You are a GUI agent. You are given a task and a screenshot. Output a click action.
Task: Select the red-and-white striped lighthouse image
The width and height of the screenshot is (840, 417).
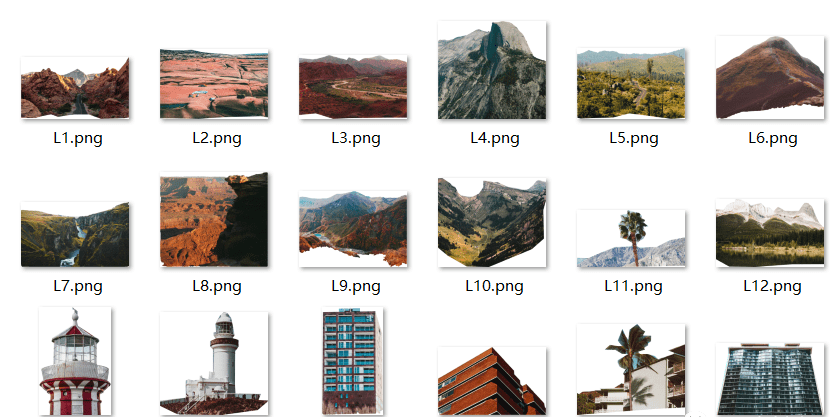click(x=75, y=362)
